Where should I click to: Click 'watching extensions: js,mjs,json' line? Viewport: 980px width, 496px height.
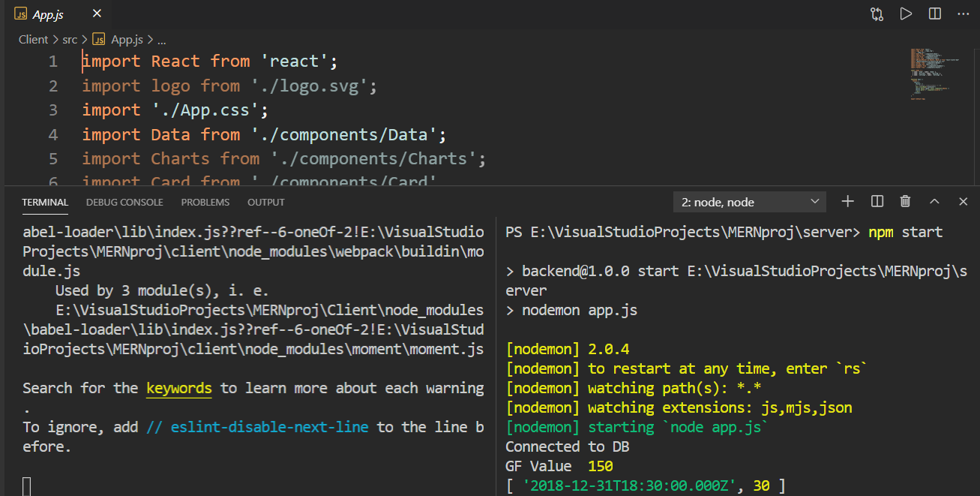click(x=720, y=407)
